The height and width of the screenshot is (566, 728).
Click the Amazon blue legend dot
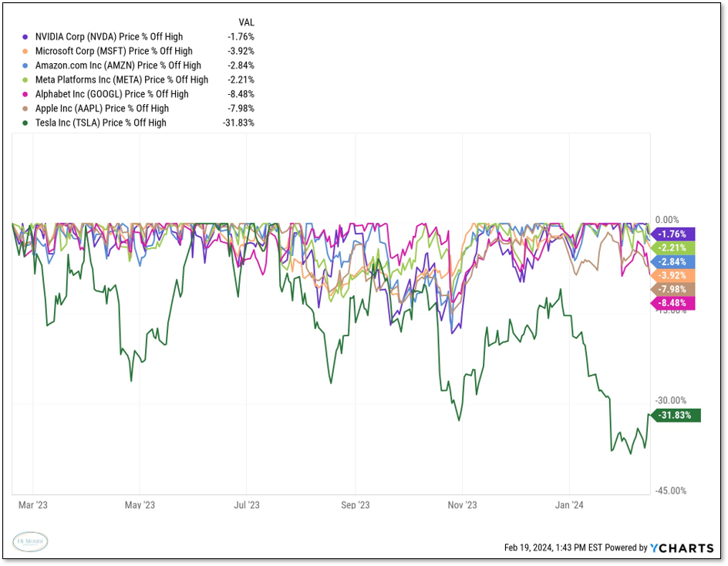25,66
